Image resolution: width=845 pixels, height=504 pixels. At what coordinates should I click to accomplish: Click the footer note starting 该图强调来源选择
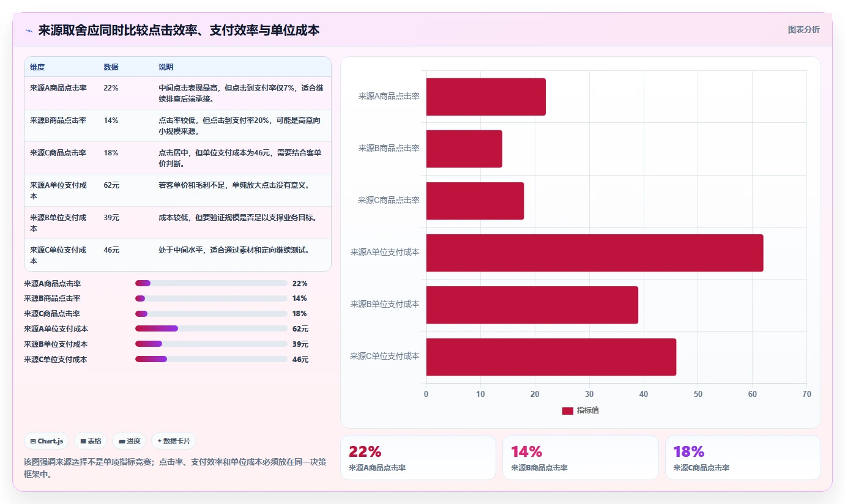point(175,468)
